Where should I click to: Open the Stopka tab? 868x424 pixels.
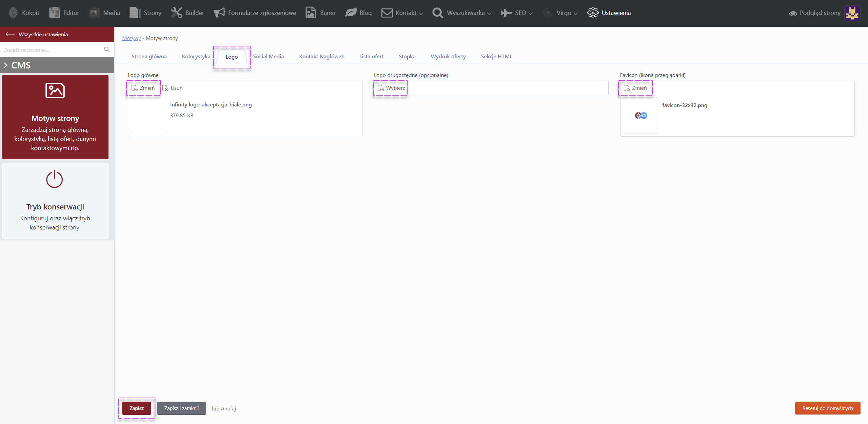coord(407,56)
